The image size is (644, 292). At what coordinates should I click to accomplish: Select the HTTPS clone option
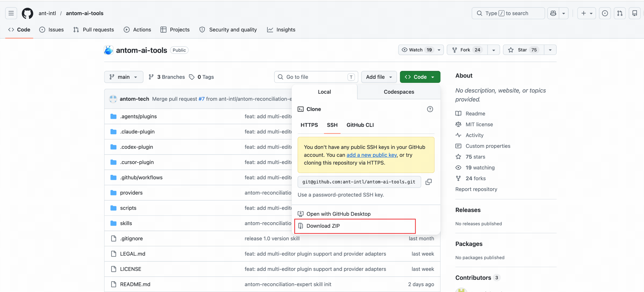coord(309,125)
